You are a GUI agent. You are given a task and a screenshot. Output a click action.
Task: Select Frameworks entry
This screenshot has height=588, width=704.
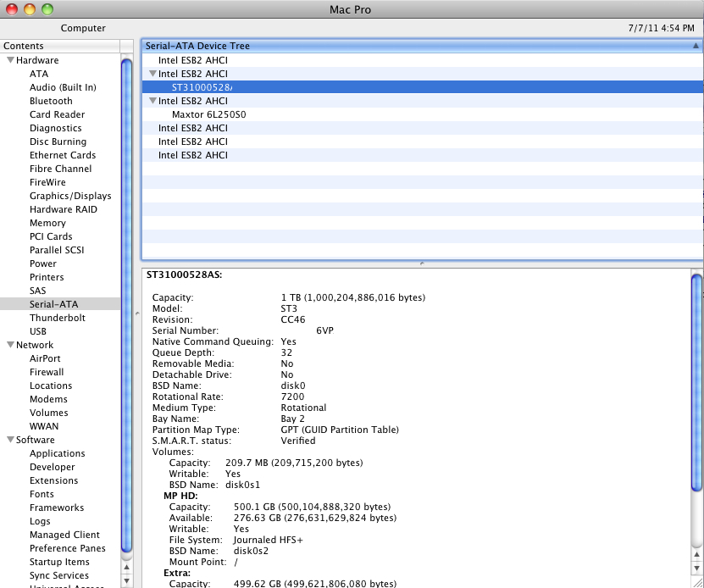pyautogui.click(x=57, y=508)
